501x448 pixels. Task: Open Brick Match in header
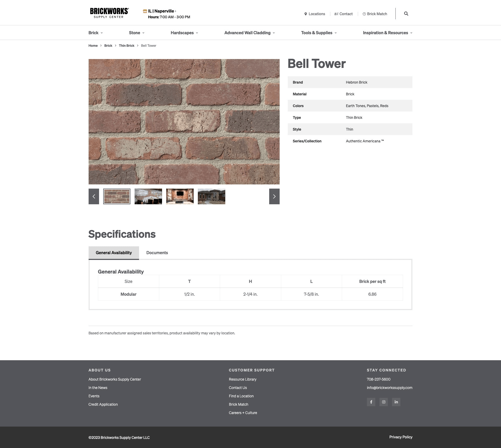tap(375, 14)
